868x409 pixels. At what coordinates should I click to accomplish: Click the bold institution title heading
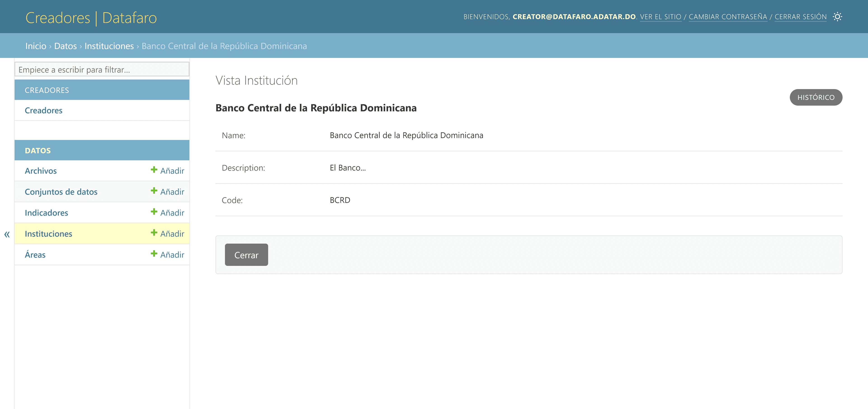tap(316, 108)
